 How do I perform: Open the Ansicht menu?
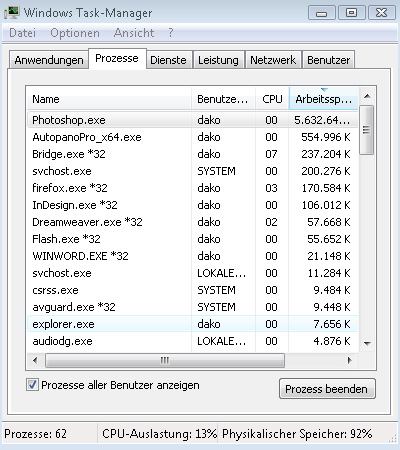[x=134, y=33]
